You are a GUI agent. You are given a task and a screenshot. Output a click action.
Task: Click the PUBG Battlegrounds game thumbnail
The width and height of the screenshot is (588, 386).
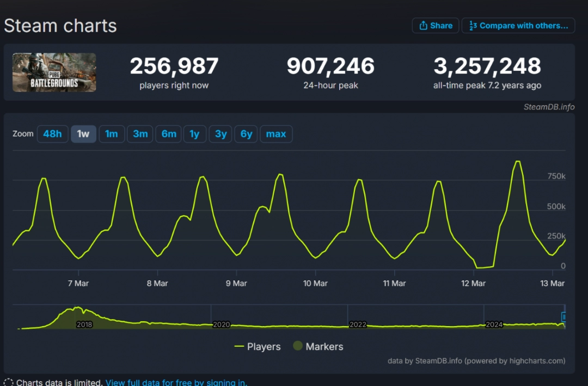coord(54,72)
